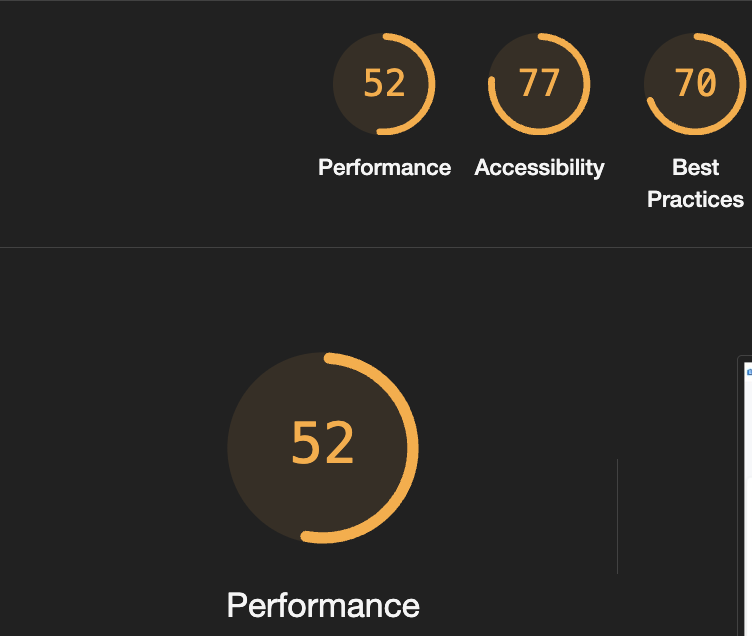Select the Best Practices gauge showing 70
752x636 pixels.
point(695,84)
